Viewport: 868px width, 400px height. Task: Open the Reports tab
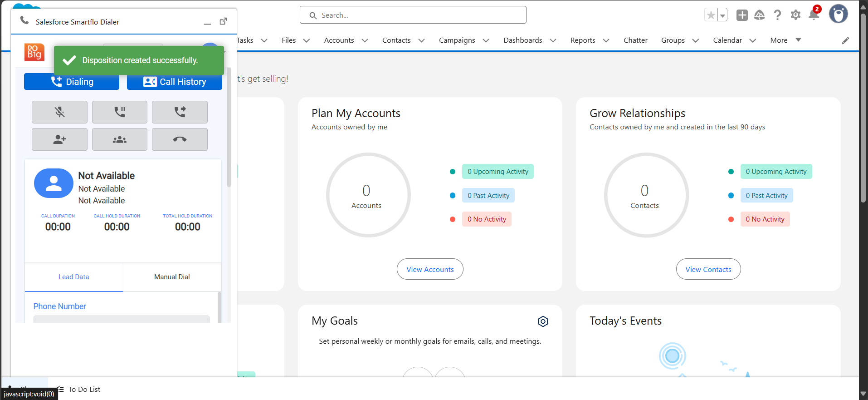(x=583, y=40)
